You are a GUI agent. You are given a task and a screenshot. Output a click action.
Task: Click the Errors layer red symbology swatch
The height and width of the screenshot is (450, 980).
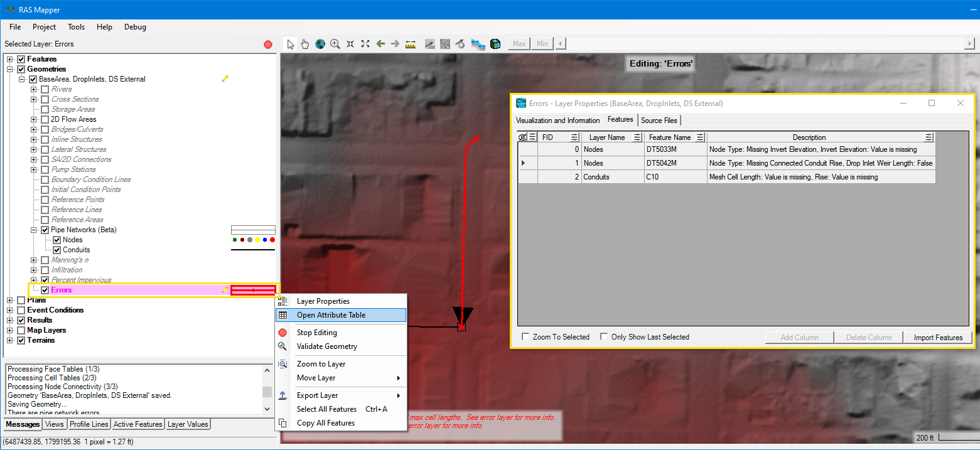253,290
